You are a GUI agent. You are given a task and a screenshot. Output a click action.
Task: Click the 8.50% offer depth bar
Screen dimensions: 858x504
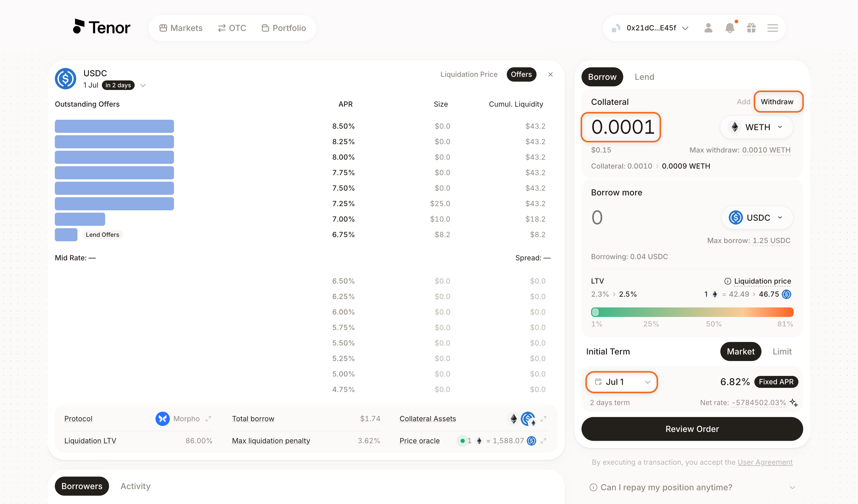[x=114, y=126]
